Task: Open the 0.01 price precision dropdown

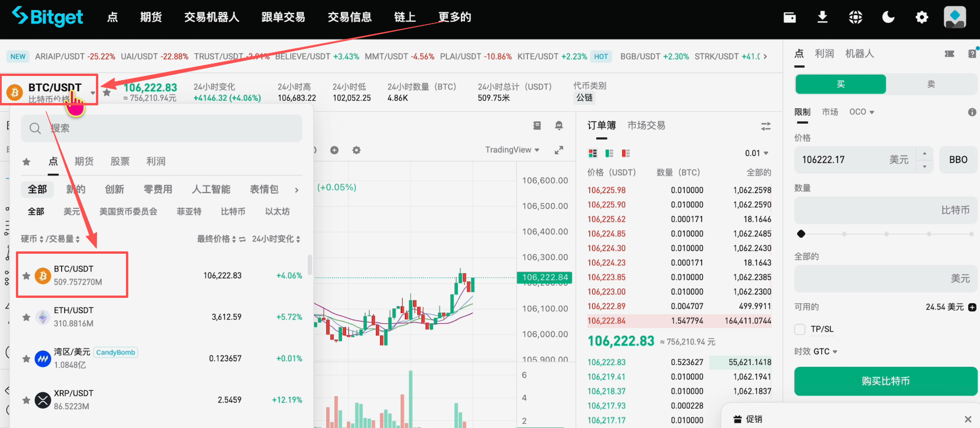Action: point(756,153)
